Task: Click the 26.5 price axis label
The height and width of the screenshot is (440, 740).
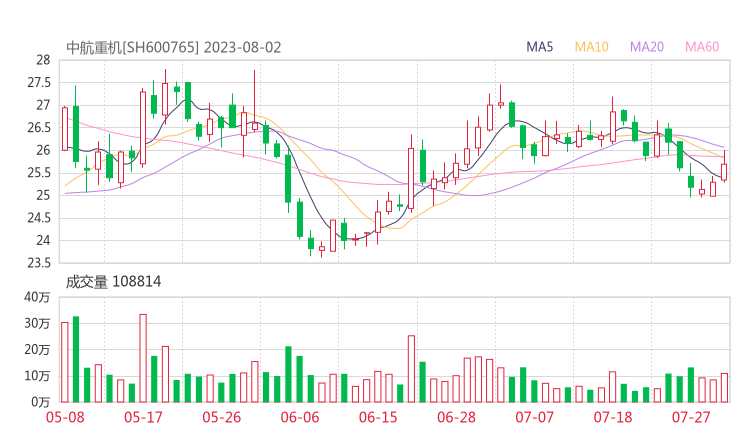Action: click(x=39, y=127)
